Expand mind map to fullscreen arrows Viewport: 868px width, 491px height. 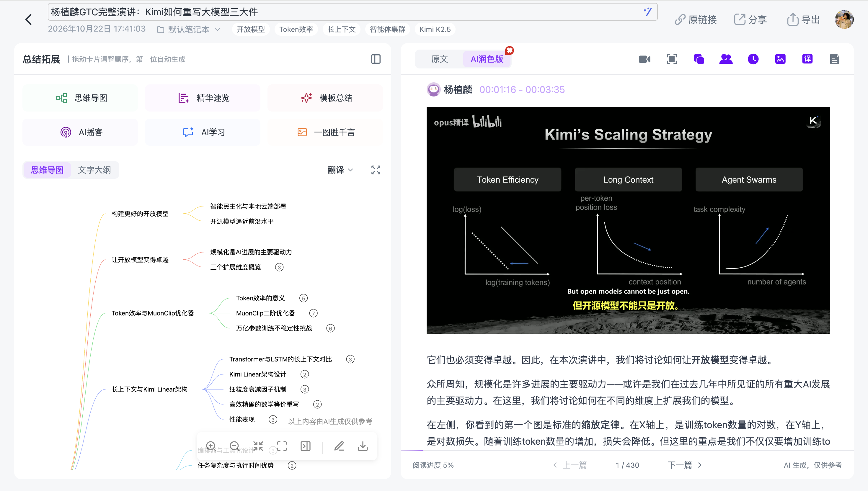click(x=376, y=170)
